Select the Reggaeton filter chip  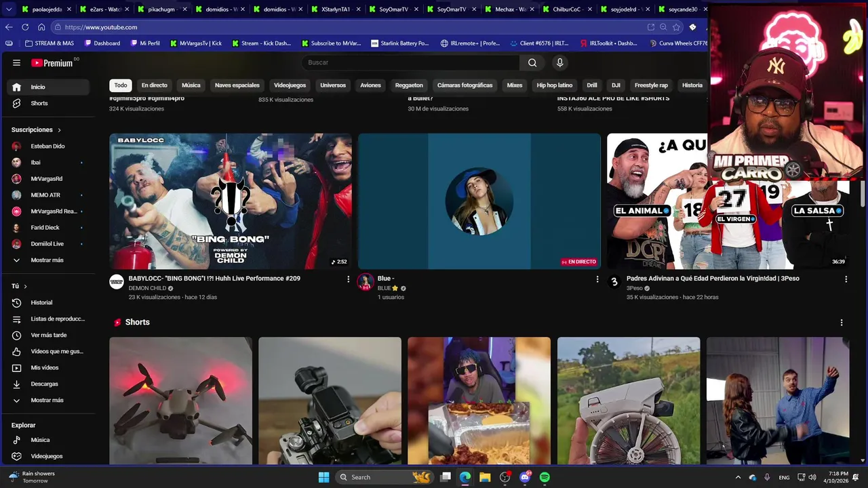coord(409,85)
